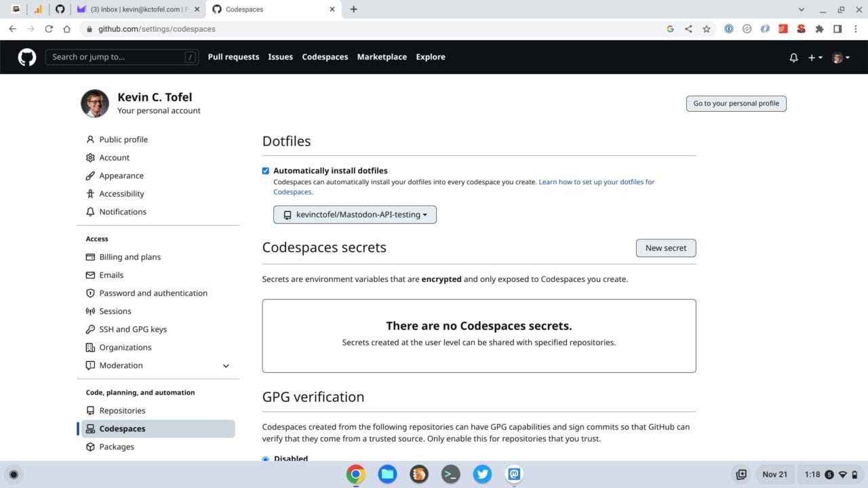Bookmark this page with star icon

point(707,29)
